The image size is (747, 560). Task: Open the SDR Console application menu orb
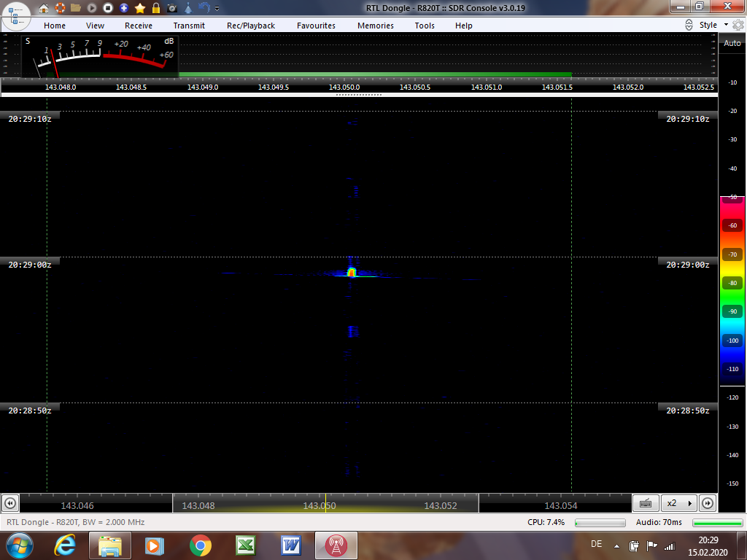(16, 16)
